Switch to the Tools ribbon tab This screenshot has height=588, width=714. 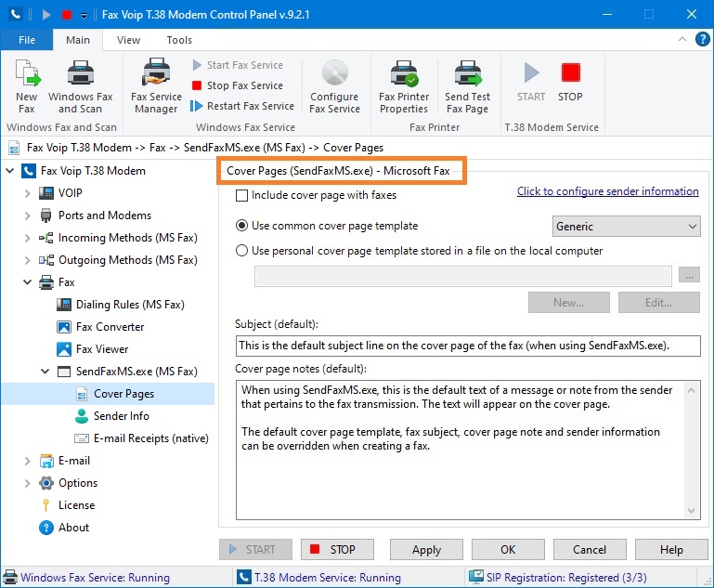click(x=179, y=40)
